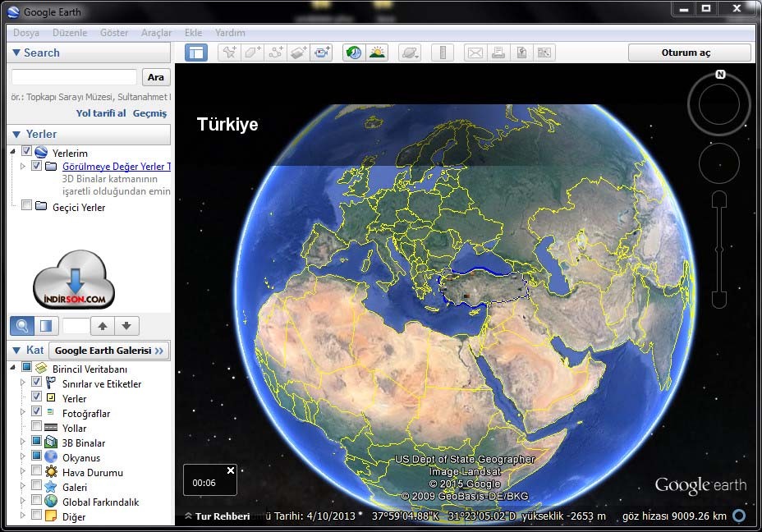Screen dimensions: 762x532
Task: Collapse the Yerlerim tree node
Action: 12,152
